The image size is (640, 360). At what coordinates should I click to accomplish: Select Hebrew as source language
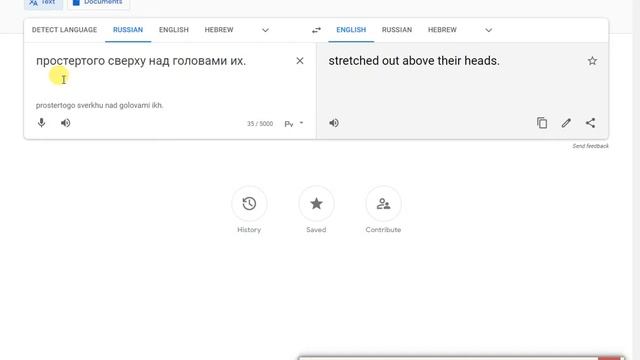click(219, 30)
